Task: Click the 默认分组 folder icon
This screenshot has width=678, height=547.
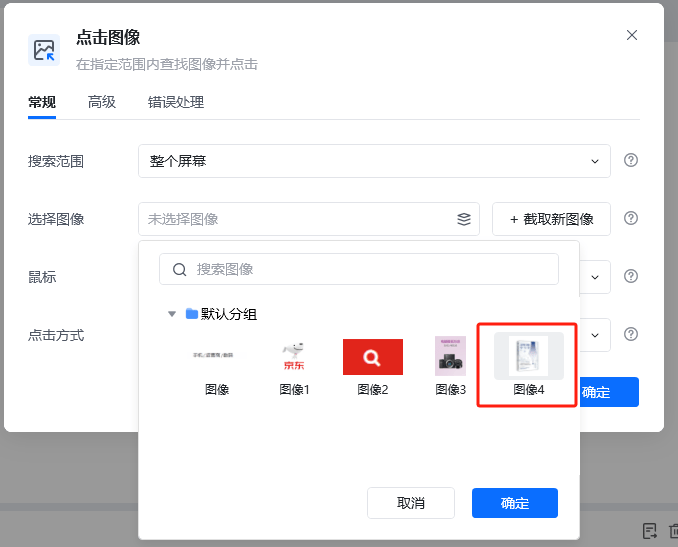Action: 192,313
